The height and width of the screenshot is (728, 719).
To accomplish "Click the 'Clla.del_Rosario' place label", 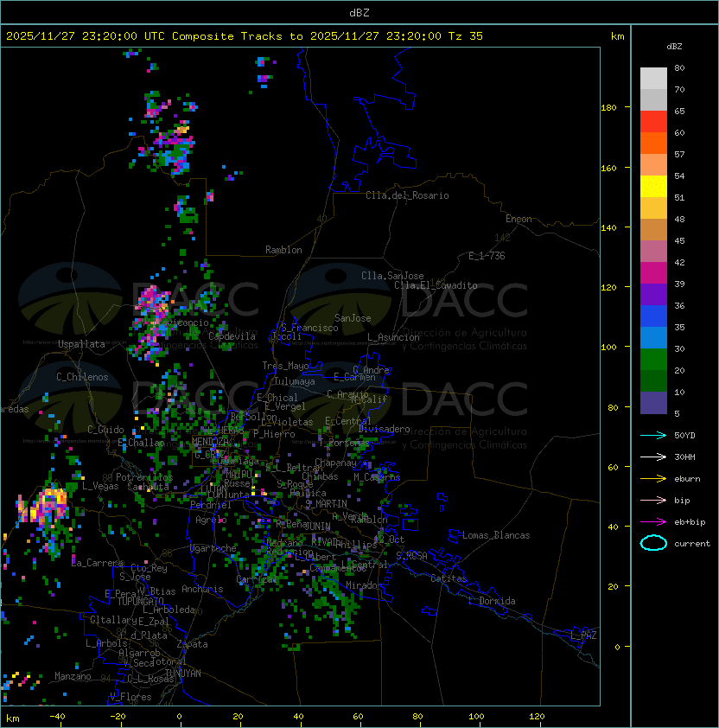I will tap(407, 195).
